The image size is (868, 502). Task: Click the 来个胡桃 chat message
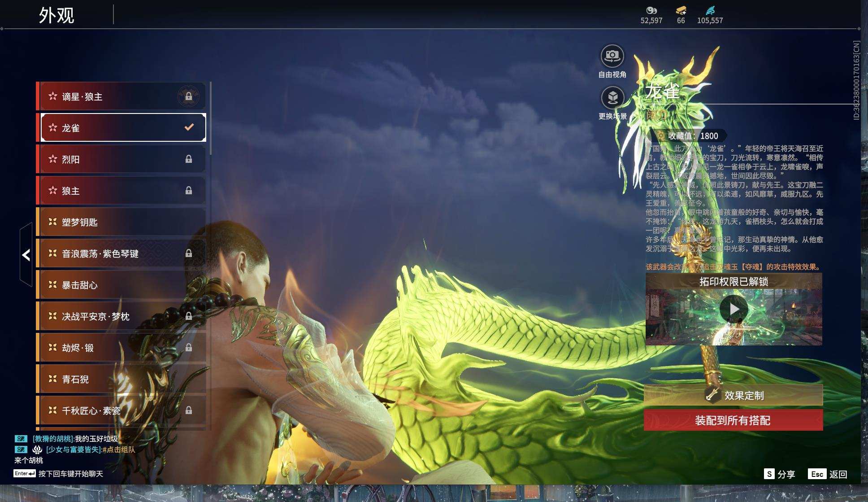pyautogui.click(x=29, y=460)
